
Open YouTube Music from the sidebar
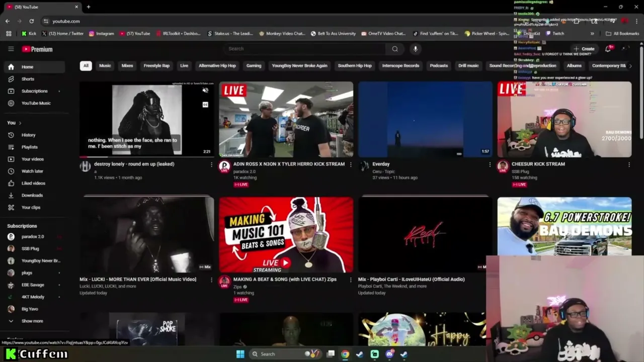(34, 103)
